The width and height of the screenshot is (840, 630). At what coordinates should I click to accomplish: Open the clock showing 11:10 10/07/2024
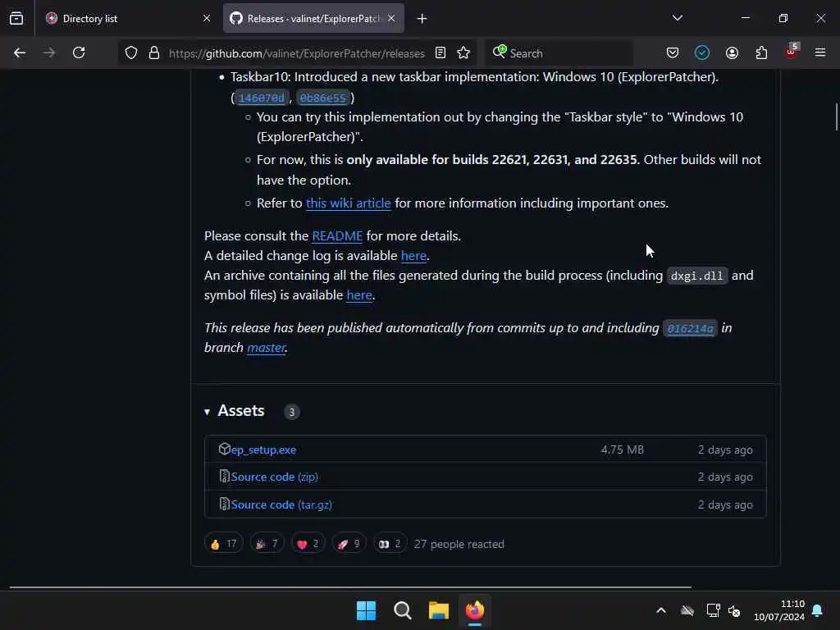(x=779, y=610)
